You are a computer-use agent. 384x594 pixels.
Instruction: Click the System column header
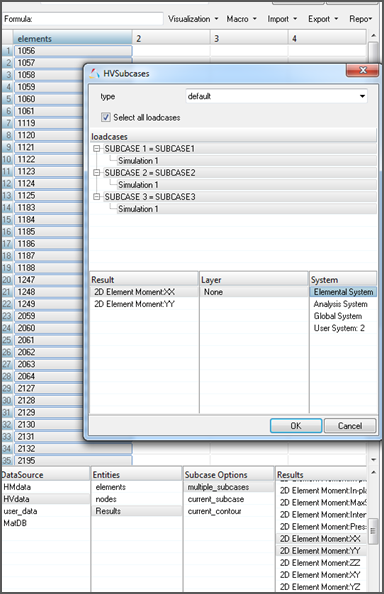click(343, 280)
